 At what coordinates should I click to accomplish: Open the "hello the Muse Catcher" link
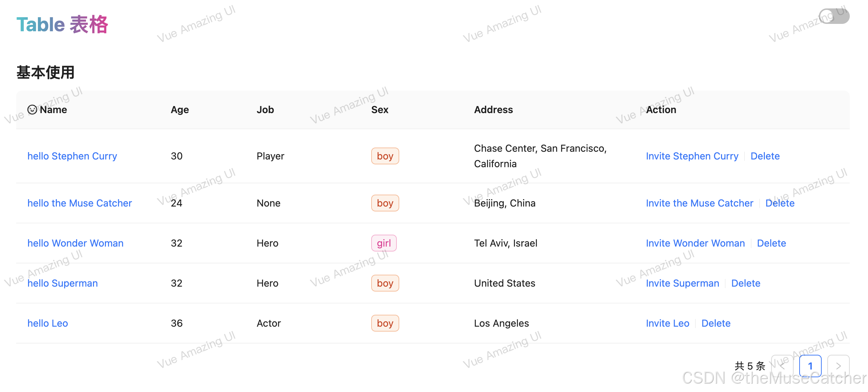tap(80, 203)
